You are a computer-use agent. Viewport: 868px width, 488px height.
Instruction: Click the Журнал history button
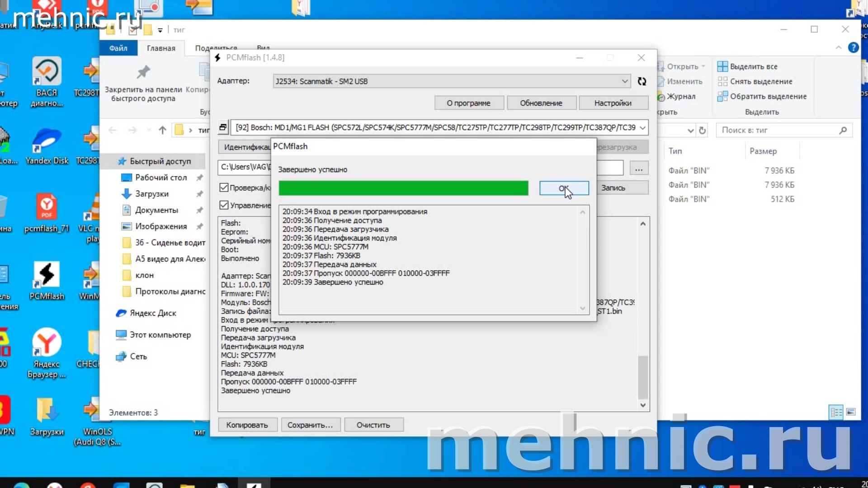coord(676,96)
